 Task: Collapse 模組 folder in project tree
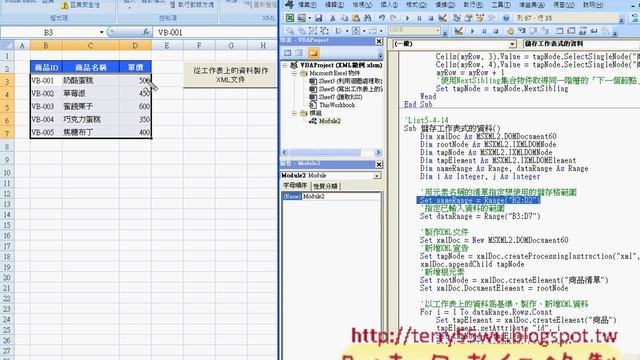coord(295,113)
